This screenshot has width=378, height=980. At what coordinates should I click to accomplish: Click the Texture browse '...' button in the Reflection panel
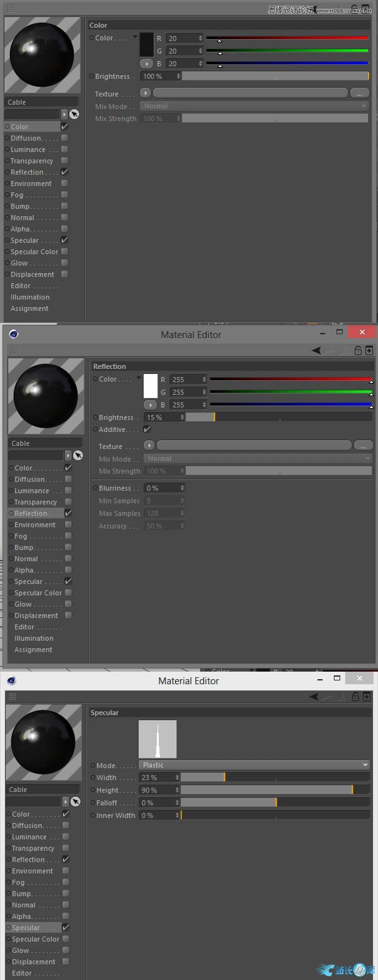click(x=363, y=445)
